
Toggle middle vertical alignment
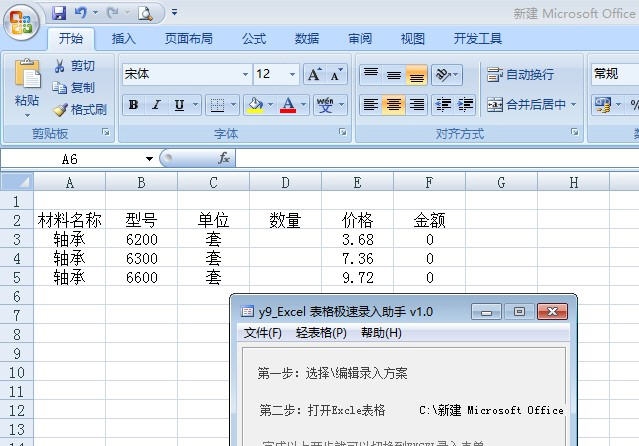click(x=394, y=74)
